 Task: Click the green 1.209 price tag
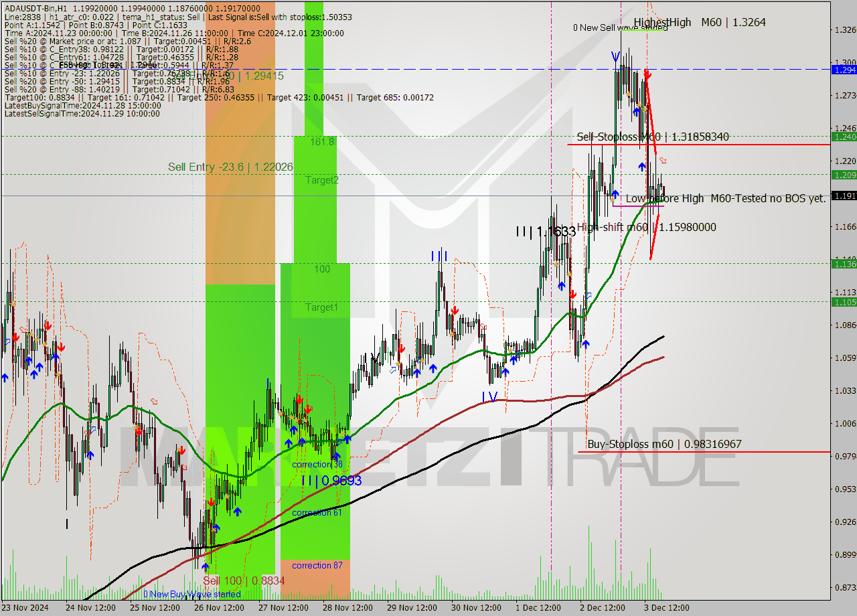[x=844, y=175]
